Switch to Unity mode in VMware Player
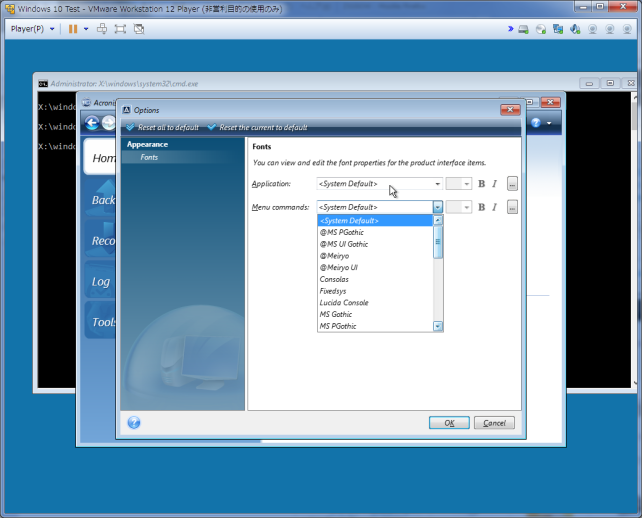 click(x=139, y=29)
